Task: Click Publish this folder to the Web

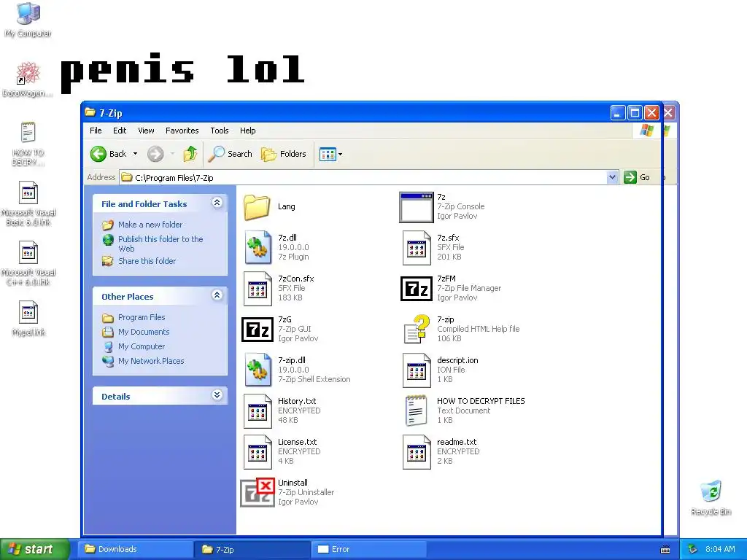Action: pyautogui.click(x=160, y=244)
